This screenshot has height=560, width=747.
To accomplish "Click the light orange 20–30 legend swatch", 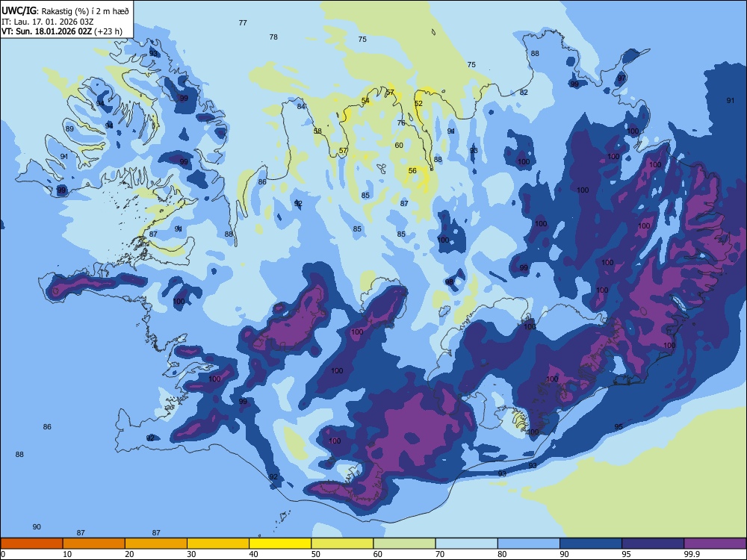I will pyautogui.click(x=156, y=544).
